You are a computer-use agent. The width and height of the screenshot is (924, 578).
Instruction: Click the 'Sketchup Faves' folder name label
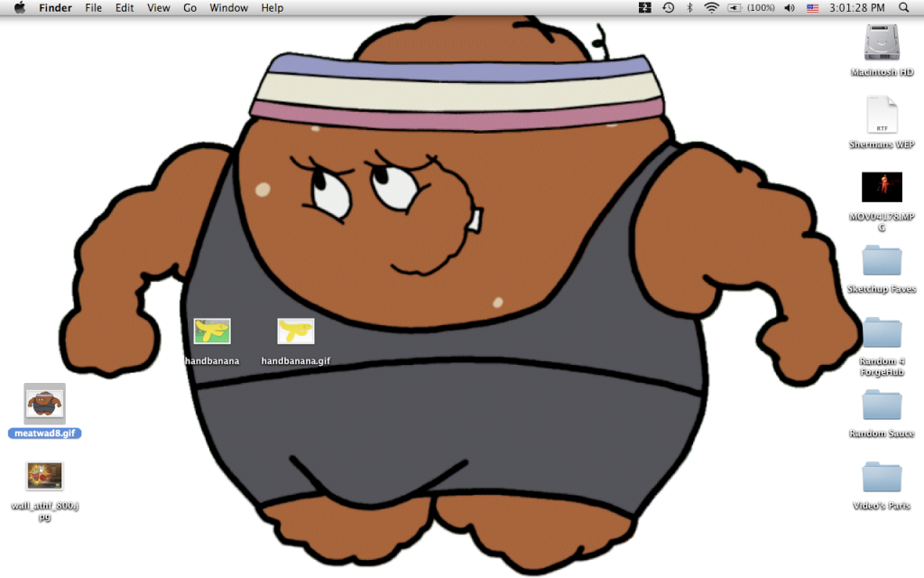[x=882, y=289]
